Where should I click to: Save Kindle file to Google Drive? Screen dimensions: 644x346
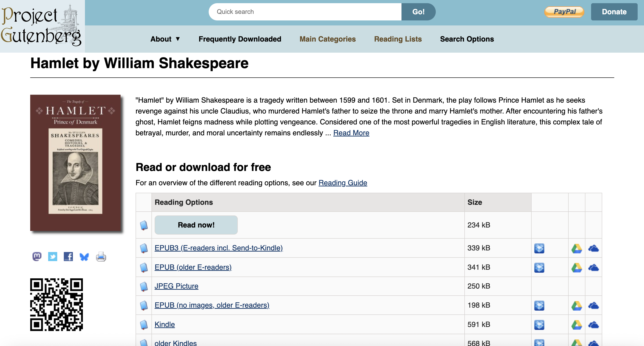pyautogui.click(x=577, y=325)
